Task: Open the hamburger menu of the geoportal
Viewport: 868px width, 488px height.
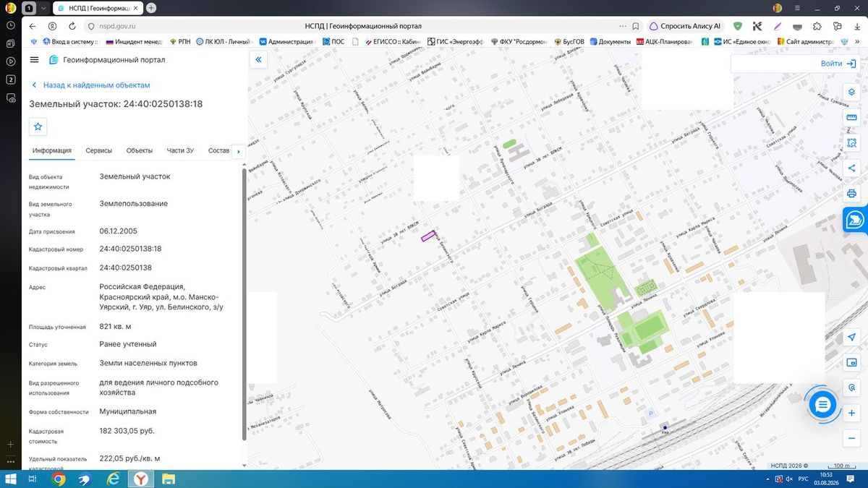Action: [34, 60]
